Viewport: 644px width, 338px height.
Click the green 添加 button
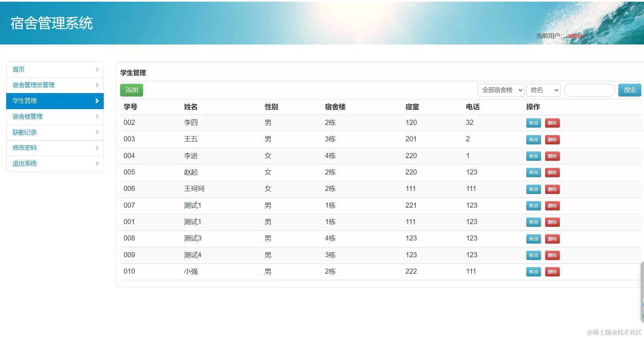(131, 90)
